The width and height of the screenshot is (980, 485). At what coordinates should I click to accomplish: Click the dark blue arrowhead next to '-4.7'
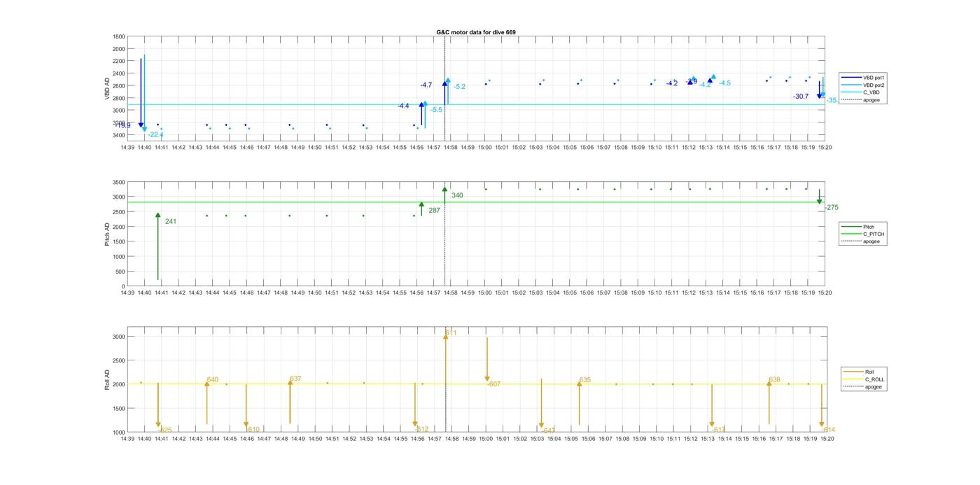point(444,84)
